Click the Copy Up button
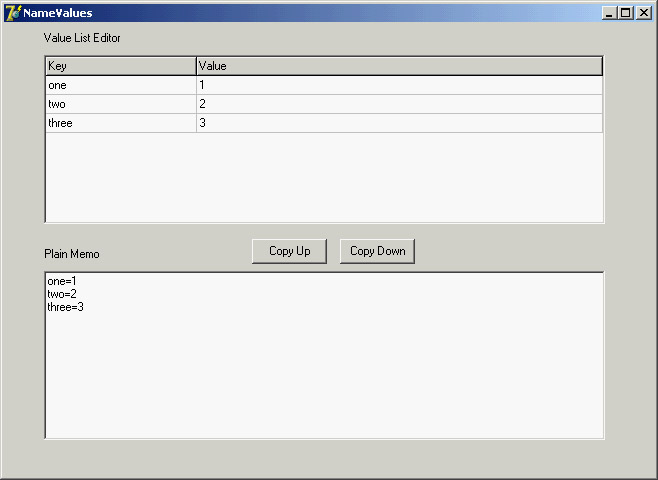Viewport: 658px width, 480px height. point(289,251)
